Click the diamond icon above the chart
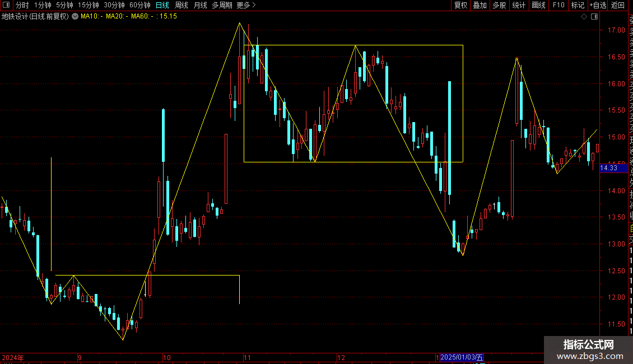Screen dimensions: 633x364 tap(584, 17)
